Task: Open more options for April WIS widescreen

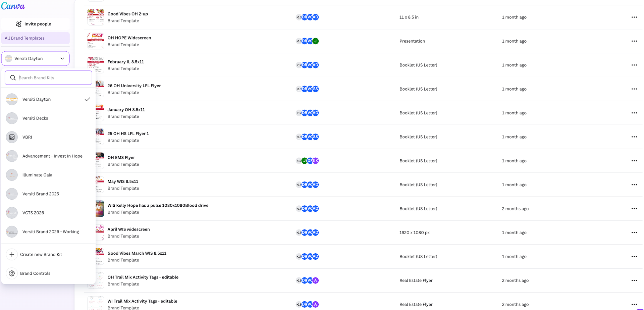Action: pos(634,232)
